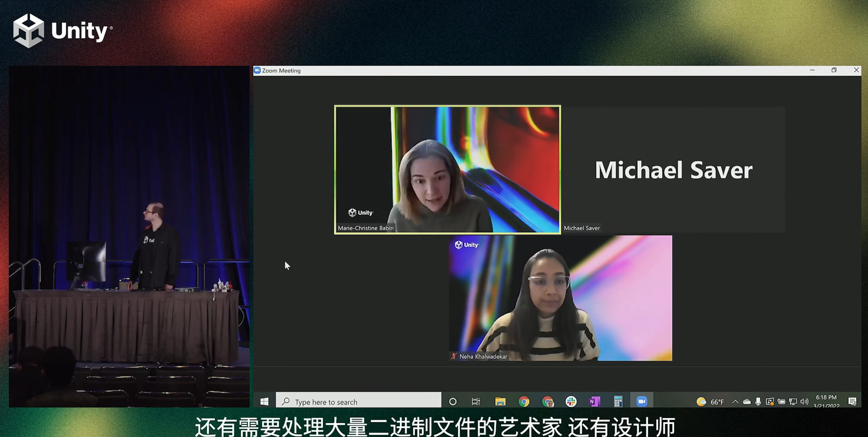Open the Calculator taskbar icon
Screen dimensions: 868x437
(618, 401)
